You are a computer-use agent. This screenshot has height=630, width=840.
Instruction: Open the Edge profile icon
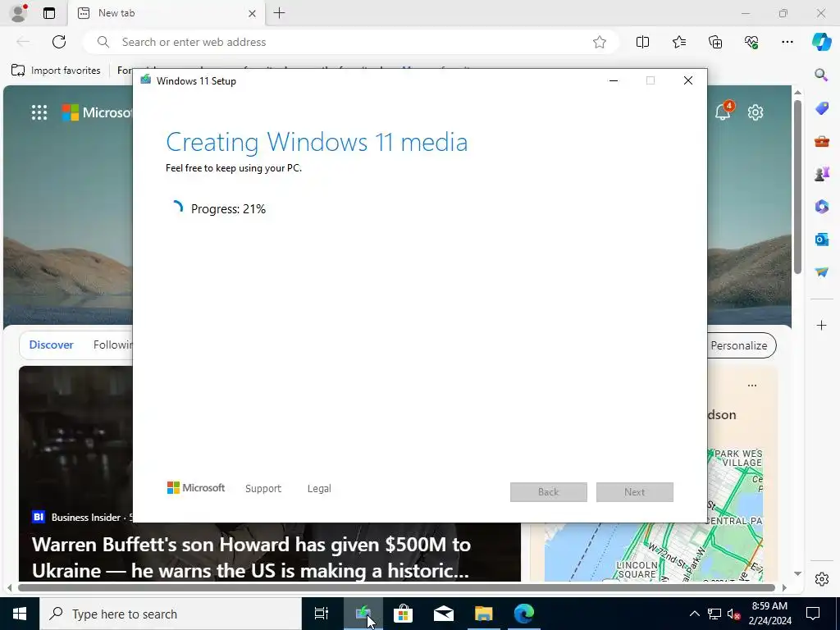(18, 13)
